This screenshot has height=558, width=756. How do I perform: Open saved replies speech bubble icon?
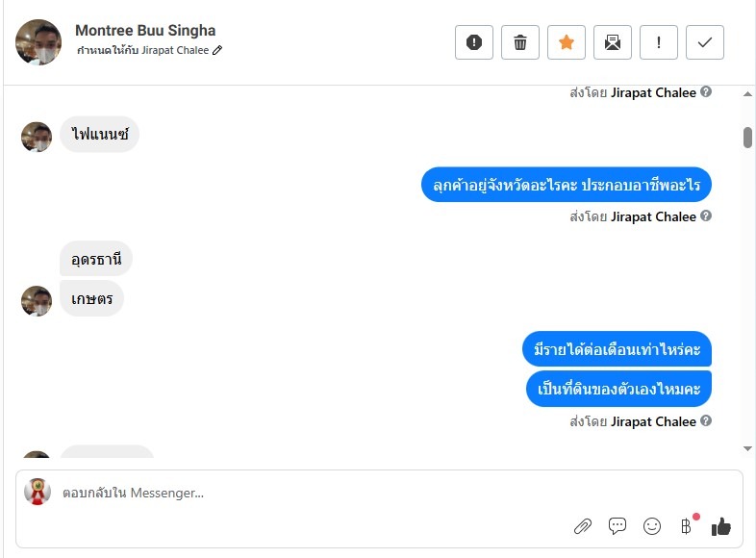[617, 526]
